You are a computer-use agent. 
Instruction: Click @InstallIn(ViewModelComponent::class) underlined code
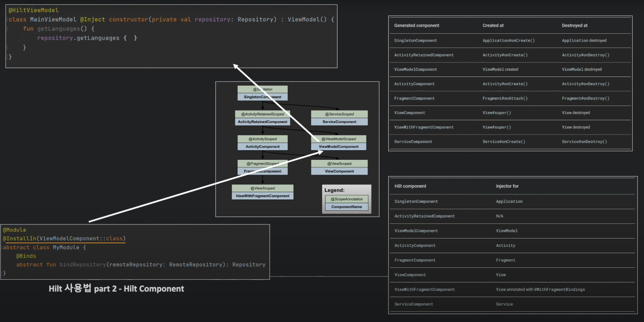64,238
